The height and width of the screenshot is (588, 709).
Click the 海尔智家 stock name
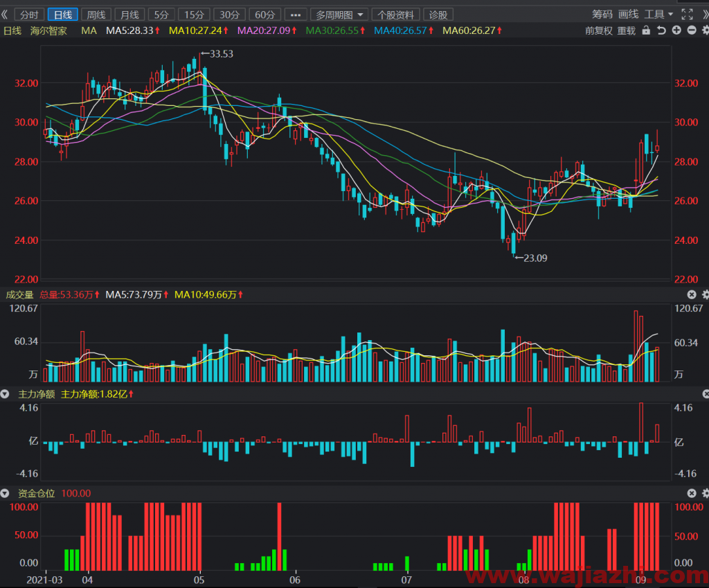tap(49, 30)
